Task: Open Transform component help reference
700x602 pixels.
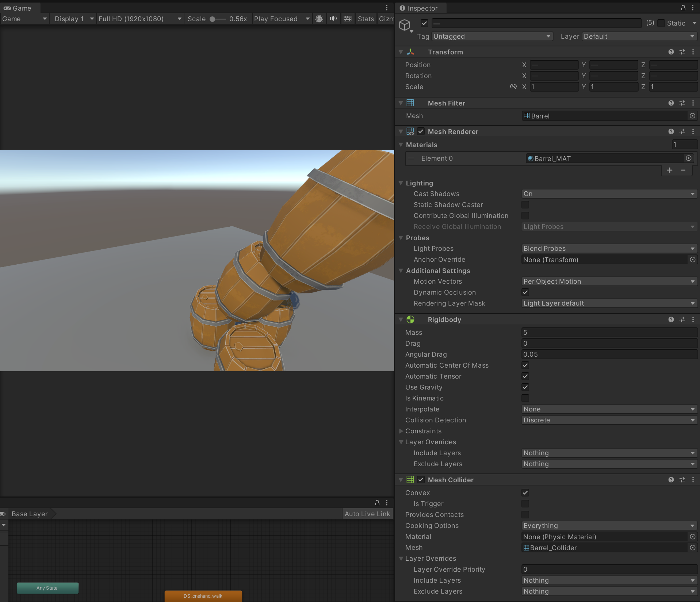Action: (671, 52)
